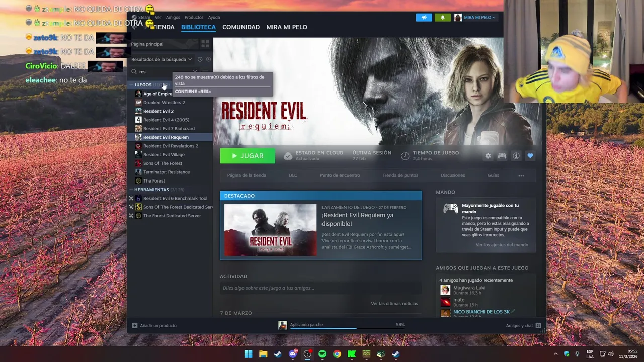Select Resident Evil 4 (2005) in library
Viewport: 644px width, 362px height.
(x=166, y=120)
